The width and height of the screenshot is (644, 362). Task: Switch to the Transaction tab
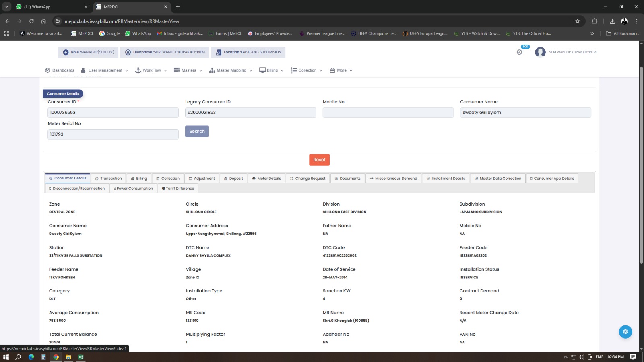108,179
